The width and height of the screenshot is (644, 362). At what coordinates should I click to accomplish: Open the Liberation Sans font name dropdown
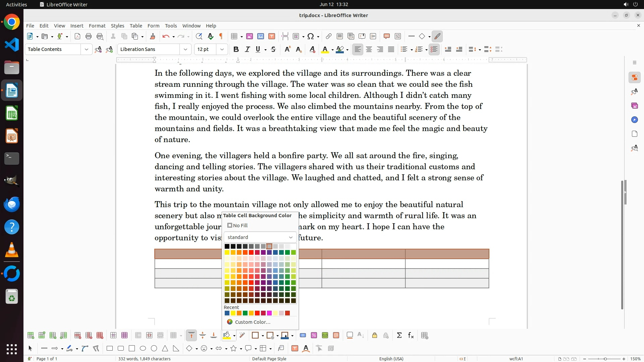point(185,50)
